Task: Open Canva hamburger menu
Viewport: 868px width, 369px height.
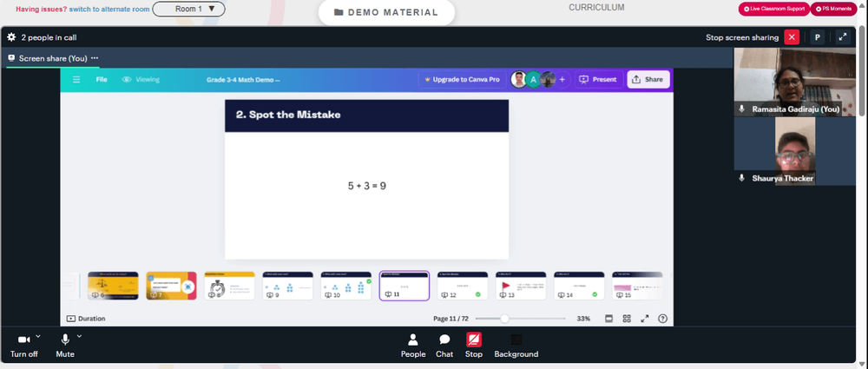Action: [76, 79]
